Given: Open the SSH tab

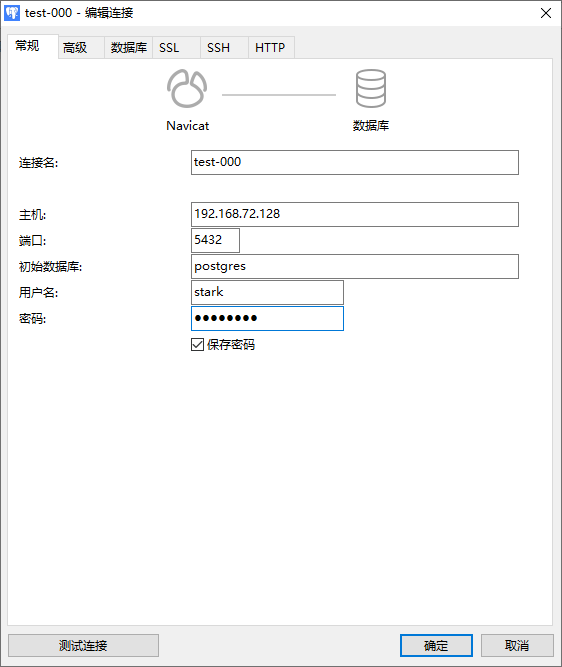Looking at the screenshot, I should pos(224,48).
